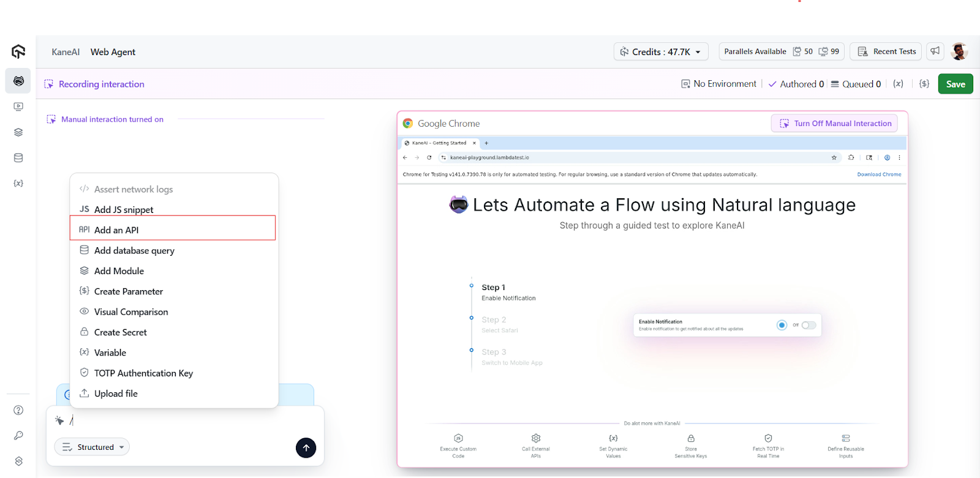Open the help question mark icon
This screenshot has height=478, width=980.
click(x=18, y=410)
